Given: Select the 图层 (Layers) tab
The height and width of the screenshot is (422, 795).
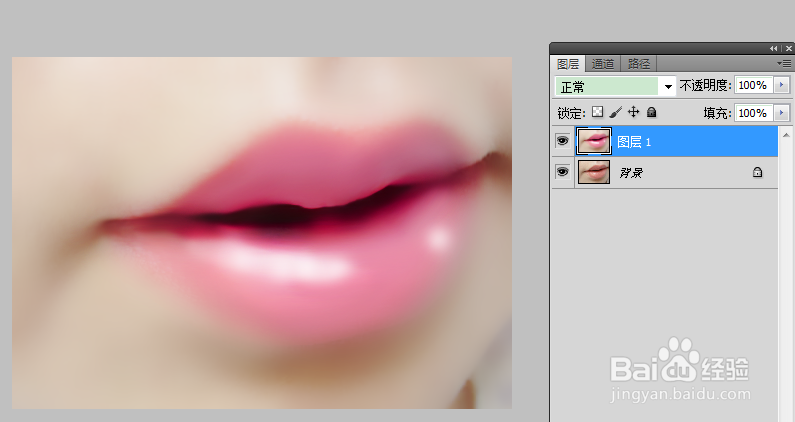Looking at the screenshot, I should (x=568, y=64).
